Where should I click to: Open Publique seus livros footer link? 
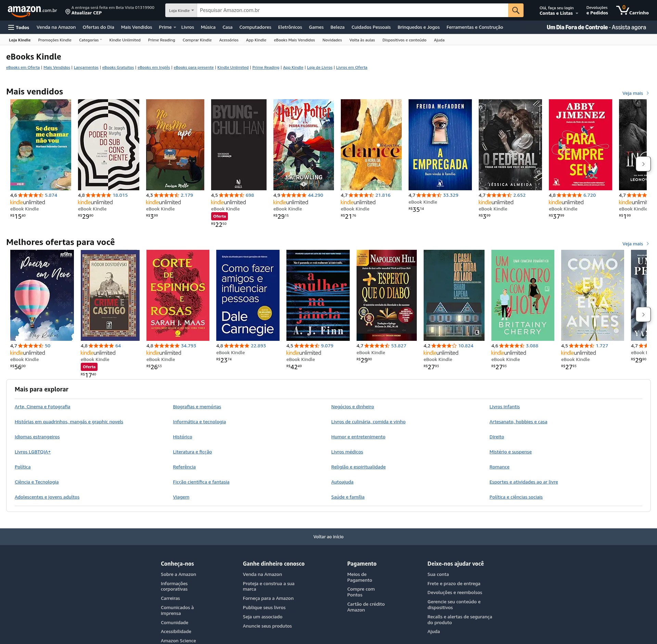click(264, 607)
